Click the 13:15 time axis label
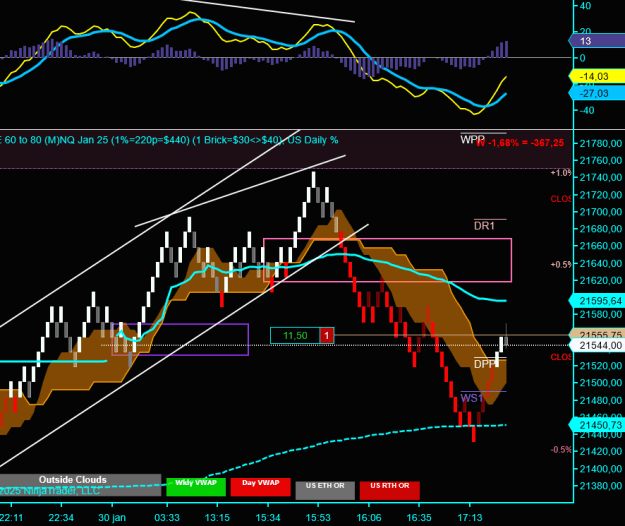Viewport: 625px width, 526px height. (217, 518)
